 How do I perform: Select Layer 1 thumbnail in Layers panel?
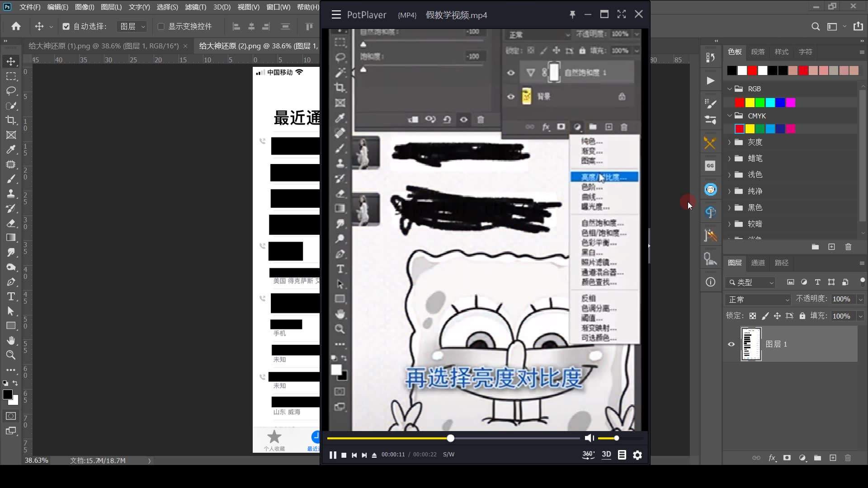coord(751,344)
